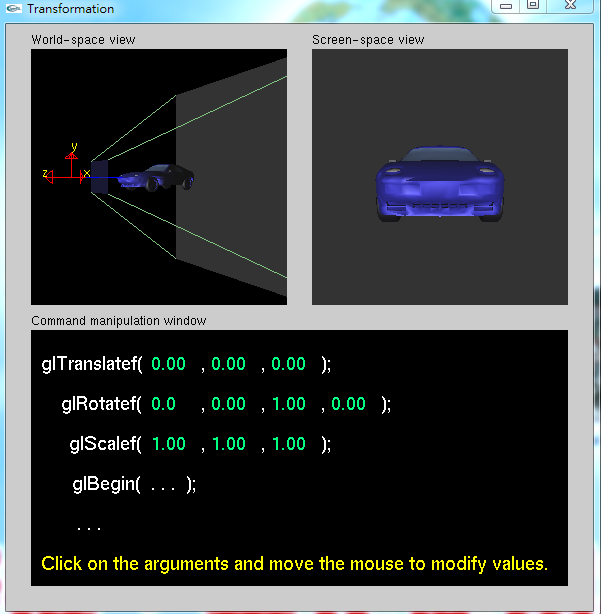Click the Transformation window app icon

[x=14, y=8]
